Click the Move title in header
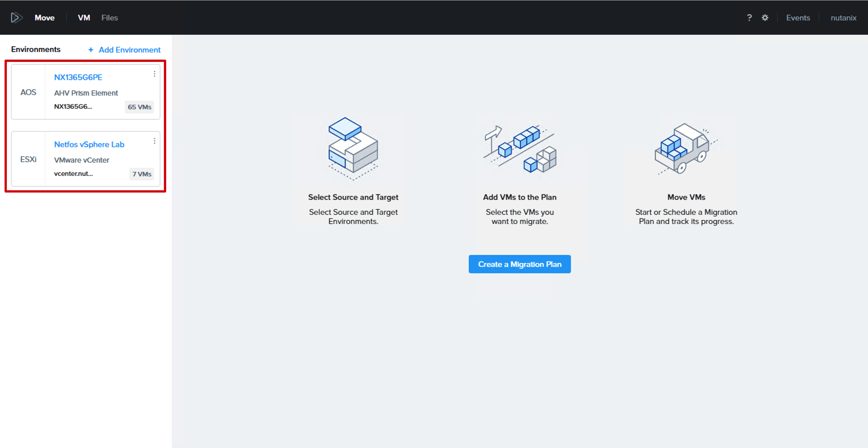The image size is (868, 448). (x=45, y=18)
